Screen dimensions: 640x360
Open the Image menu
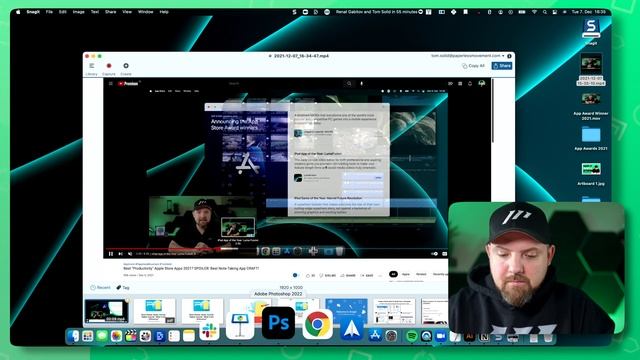[78, 12]
